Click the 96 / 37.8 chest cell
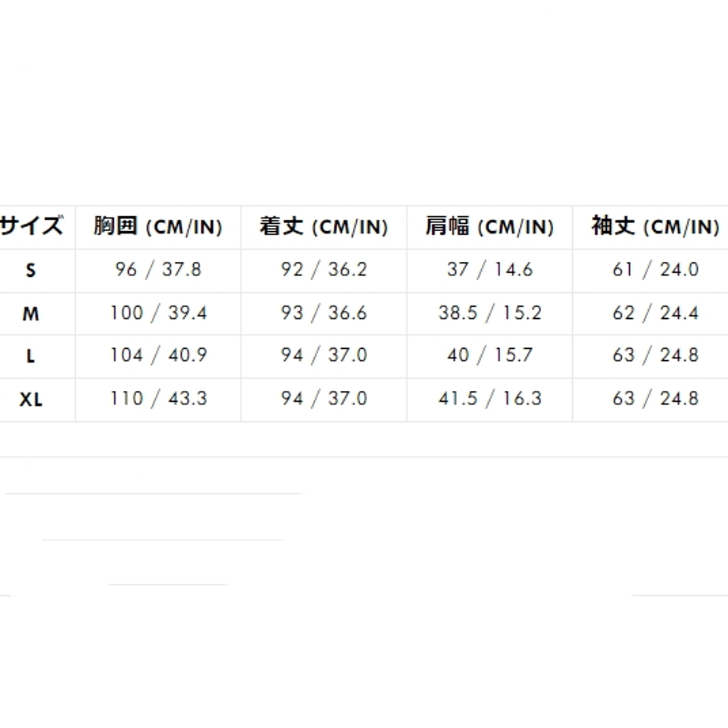 click(158, 270)
